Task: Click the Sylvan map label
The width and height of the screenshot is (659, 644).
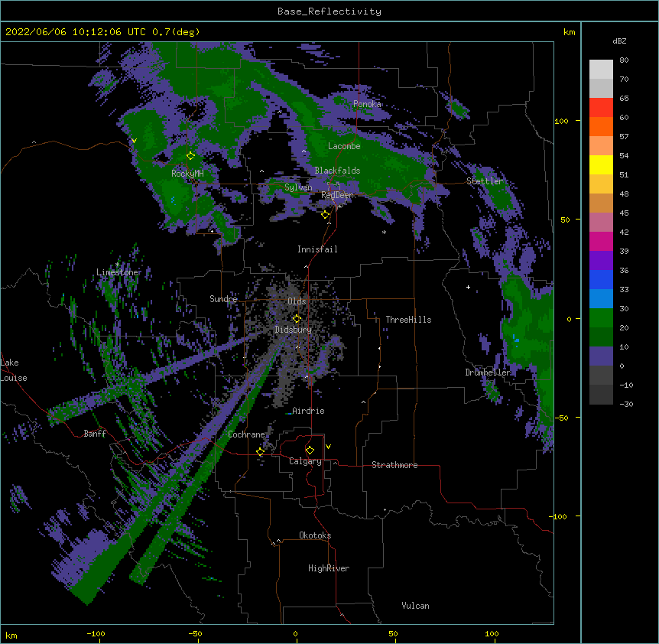Action: (x=298, y=187)
